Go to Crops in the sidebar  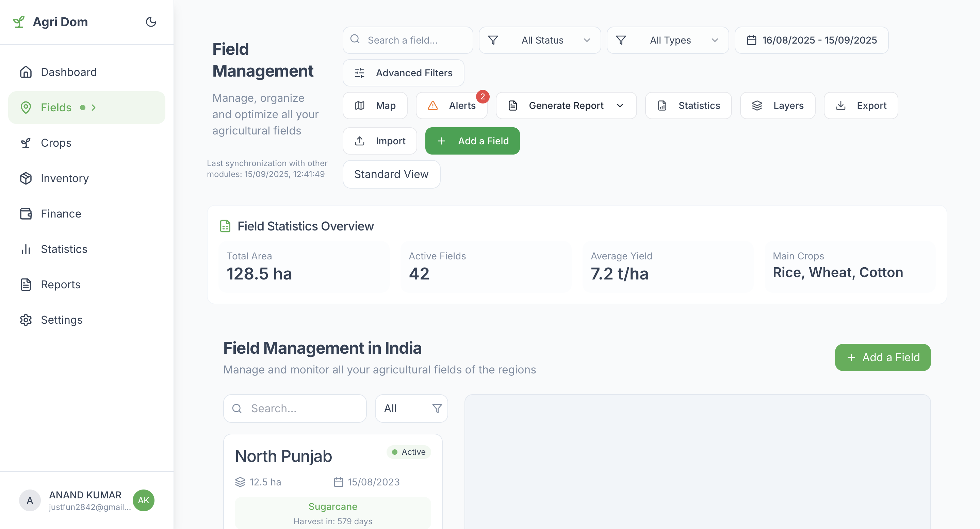(x=56, y=143)
